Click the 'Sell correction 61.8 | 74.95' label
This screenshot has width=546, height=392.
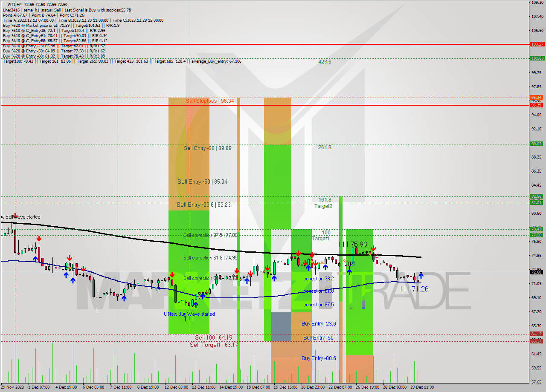click(210, 258)
